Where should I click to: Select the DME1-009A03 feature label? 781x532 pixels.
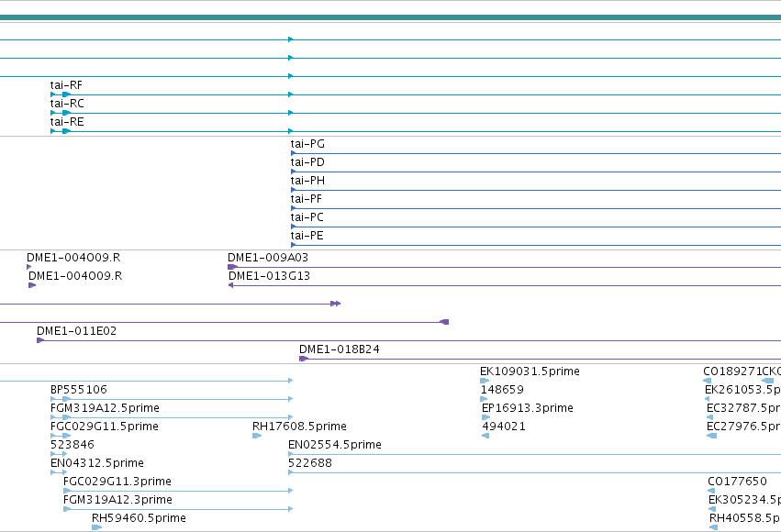[268, 258]
